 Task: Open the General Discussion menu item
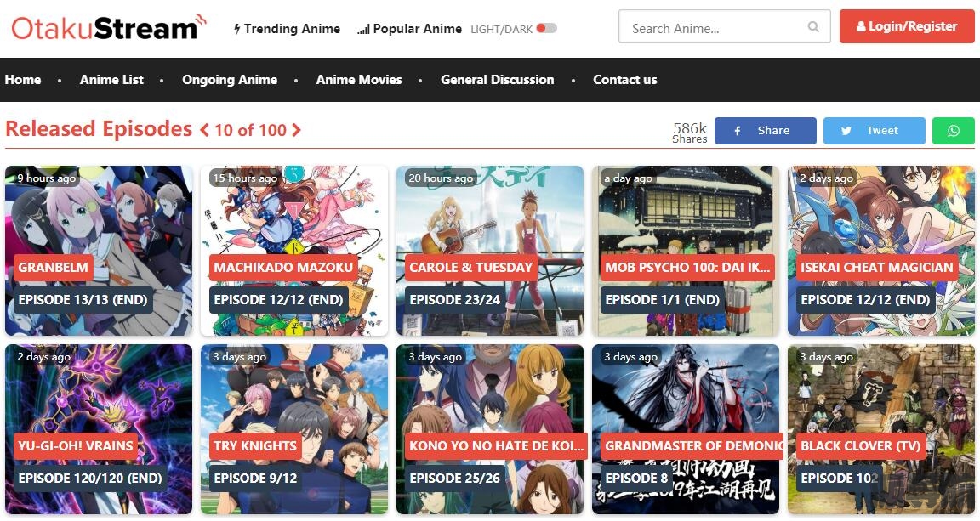tap(497, 80)
